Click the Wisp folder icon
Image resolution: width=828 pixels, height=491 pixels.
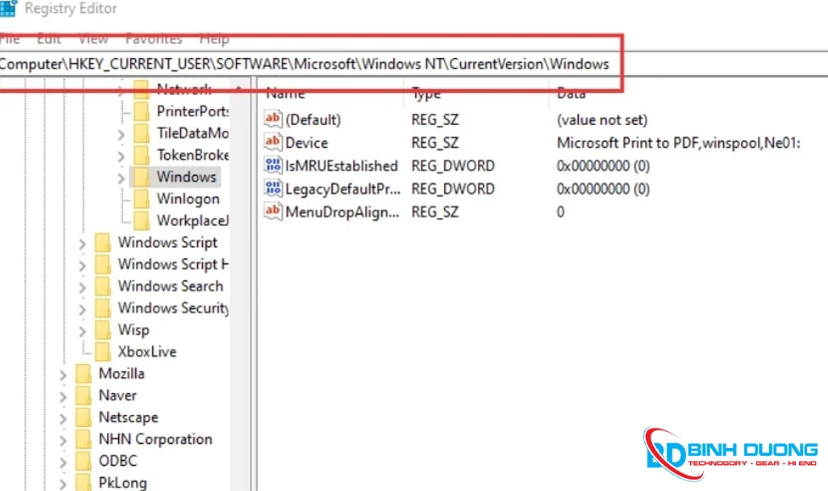click(102, 330)
